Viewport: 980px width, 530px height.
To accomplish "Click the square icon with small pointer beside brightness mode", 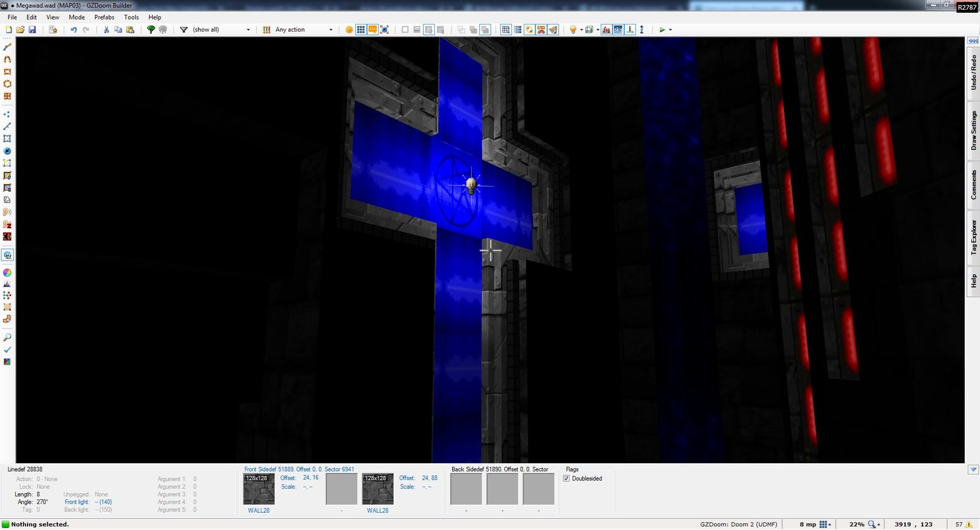I will (x=429, y=29).
